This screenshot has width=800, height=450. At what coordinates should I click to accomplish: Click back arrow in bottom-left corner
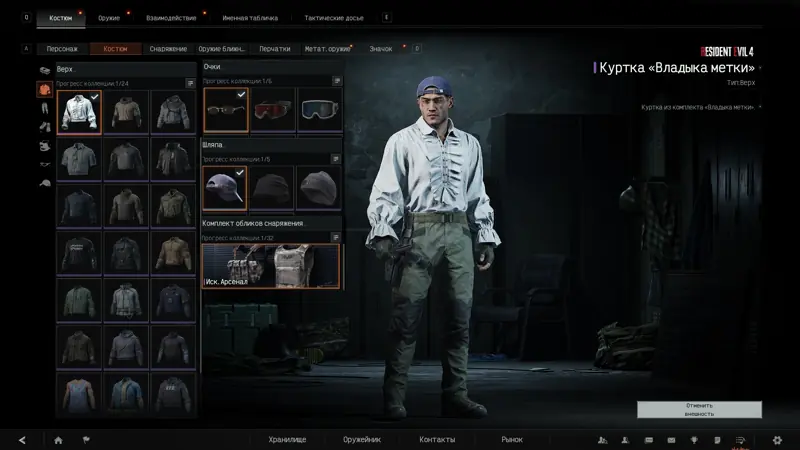tap(22, 440)
